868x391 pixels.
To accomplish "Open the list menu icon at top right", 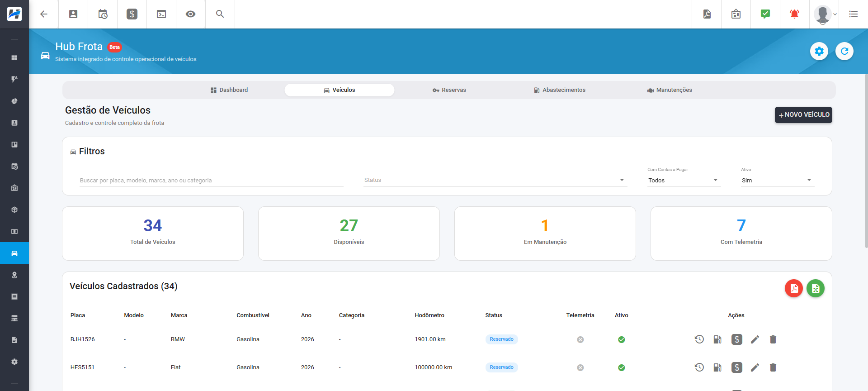I will click(x=854, y=14).
